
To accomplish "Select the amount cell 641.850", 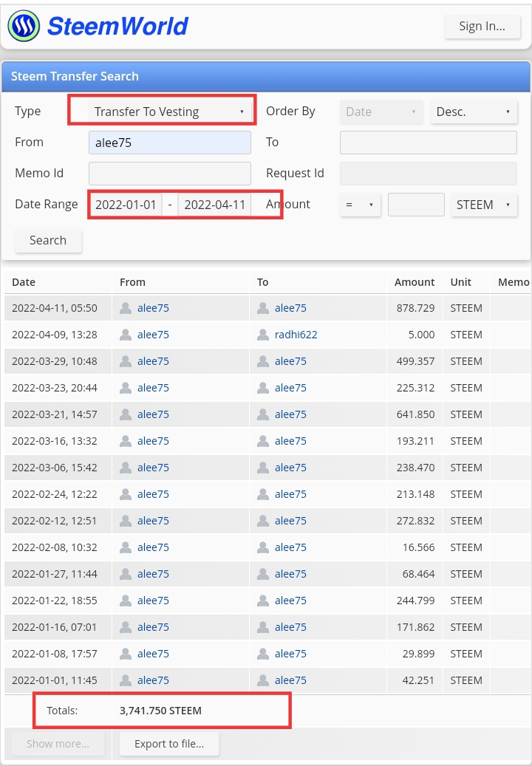I will (416, 414).
